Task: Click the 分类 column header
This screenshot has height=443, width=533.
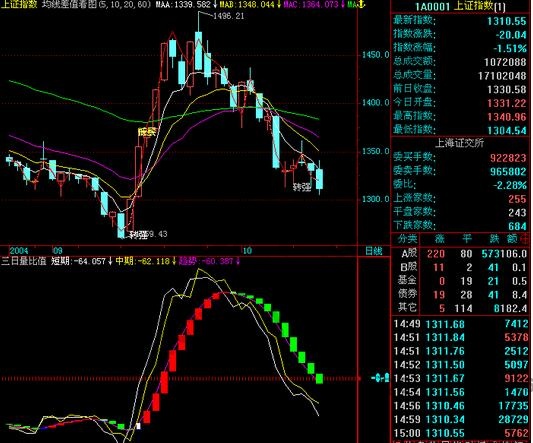Action: 407,239
